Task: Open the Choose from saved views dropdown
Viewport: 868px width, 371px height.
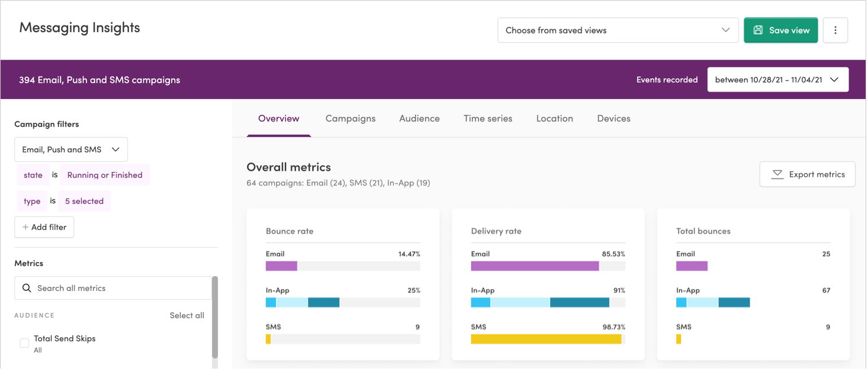Action: 618,30
